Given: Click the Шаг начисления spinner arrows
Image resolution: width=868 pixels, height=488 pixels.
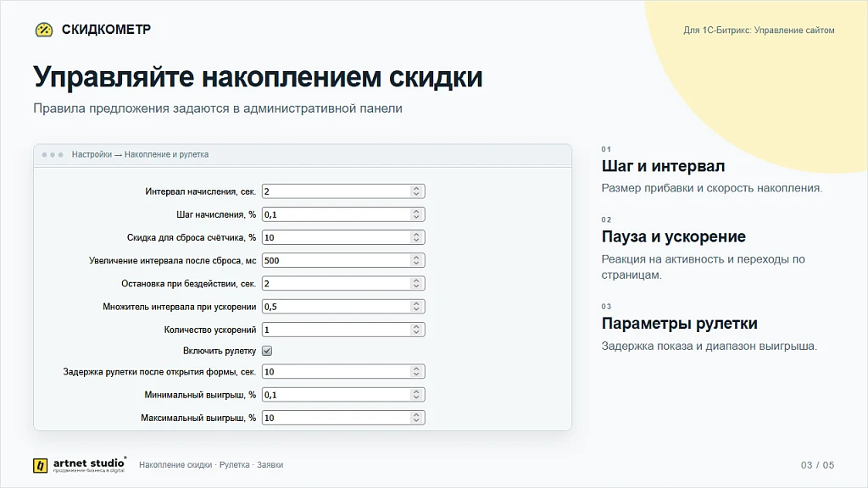Looking at the screenshot, I should click(x=416, y=214).
